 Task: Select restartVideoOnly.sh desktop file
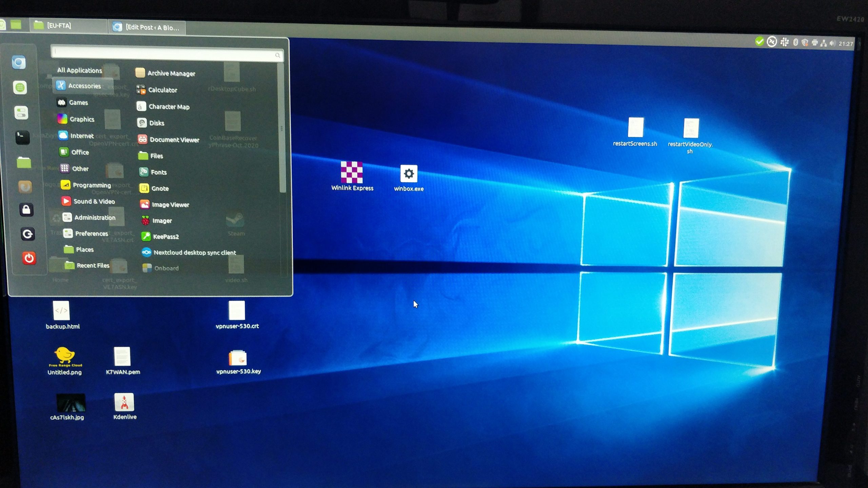(x=690, y=136)
